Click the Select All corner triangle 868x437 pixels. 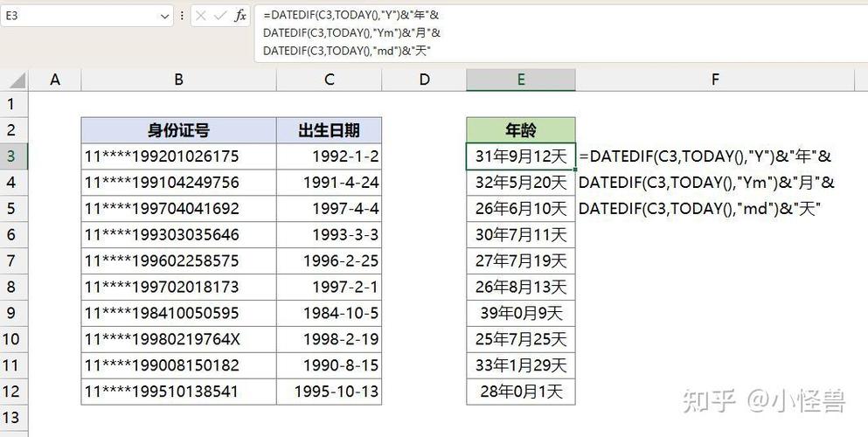pyautogui.click(x=16, y=80)
